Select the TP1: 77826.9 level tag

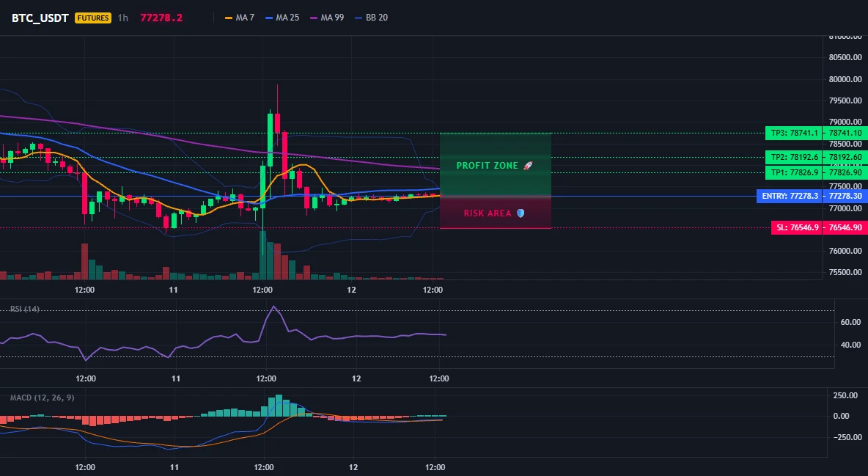point(794,172)
